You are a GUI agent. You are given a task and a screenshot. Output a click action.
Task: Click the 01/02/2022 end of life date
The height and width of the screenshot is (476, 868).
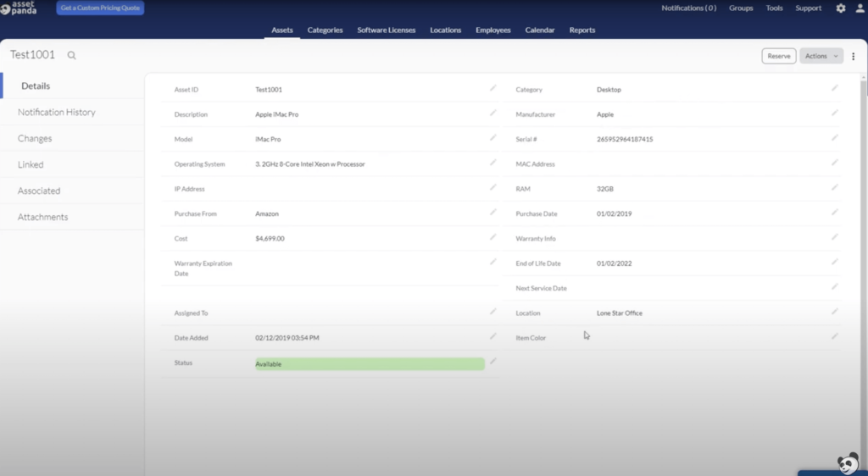click(x=614, y=263)
